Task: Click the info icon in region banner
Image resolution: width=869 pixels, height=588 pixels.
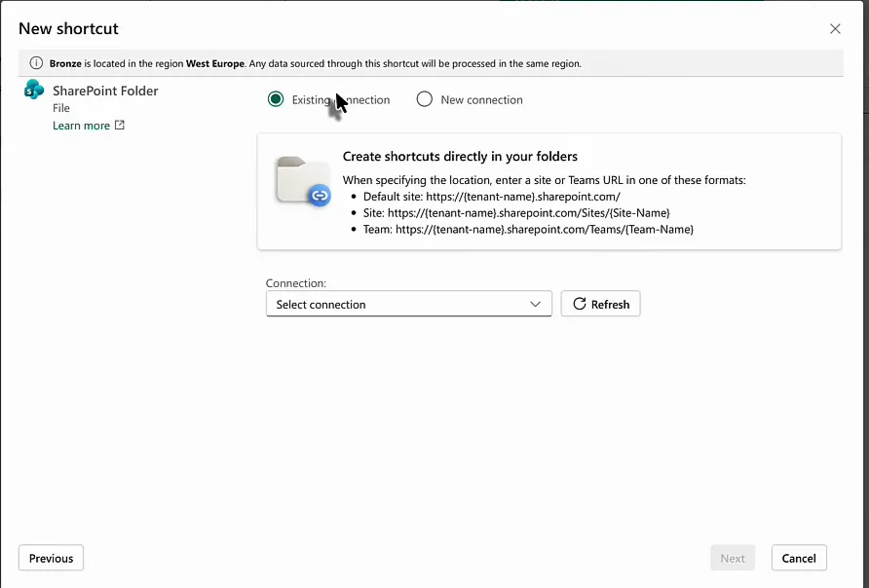Action: point(36,63)
